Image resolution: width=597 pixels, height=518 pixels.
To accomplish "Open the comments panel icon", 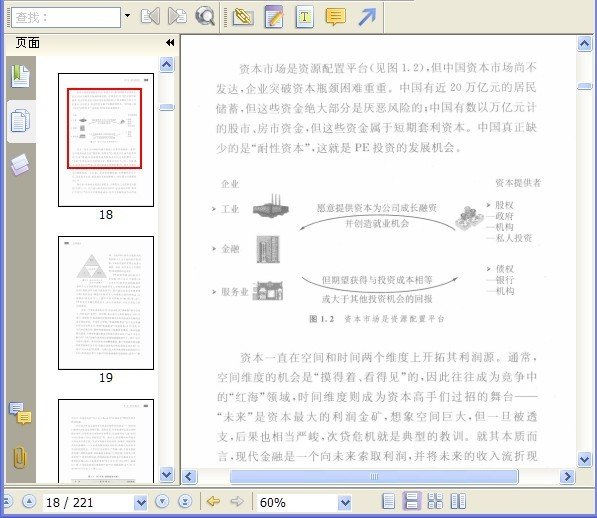I will pyautogui.click(x=21, y=413).
